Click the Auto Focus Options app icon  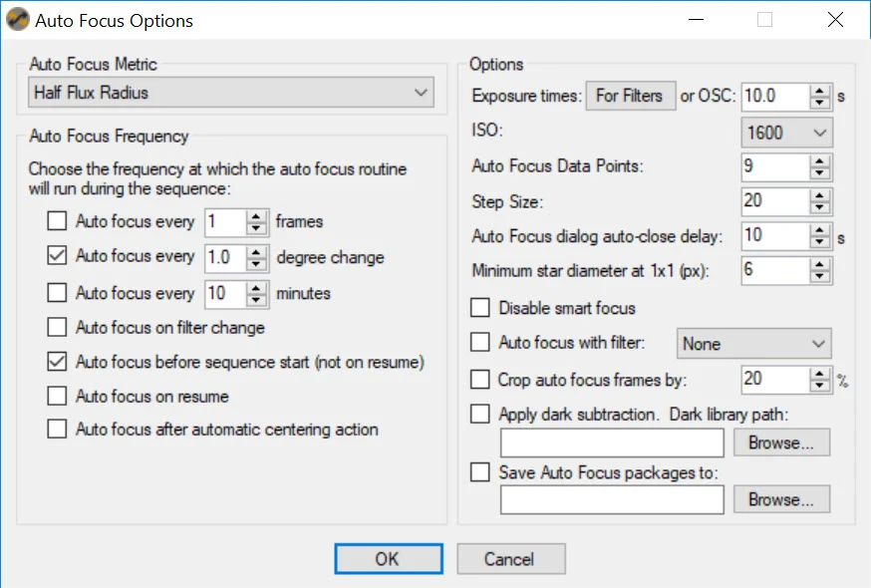(x=18, y=20)
